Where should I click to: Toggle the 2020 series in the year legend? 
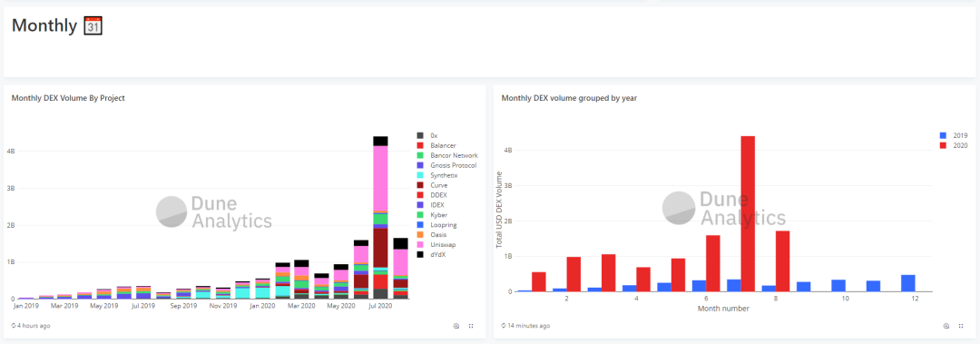[x=954, y=145]
